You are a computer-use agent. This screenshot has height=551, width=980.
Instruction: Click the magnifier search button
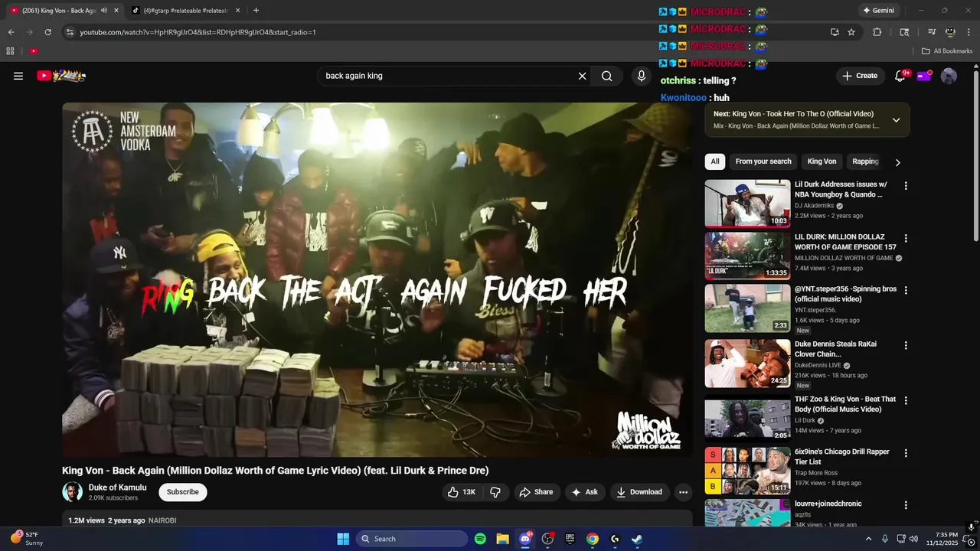pos(606,76)
